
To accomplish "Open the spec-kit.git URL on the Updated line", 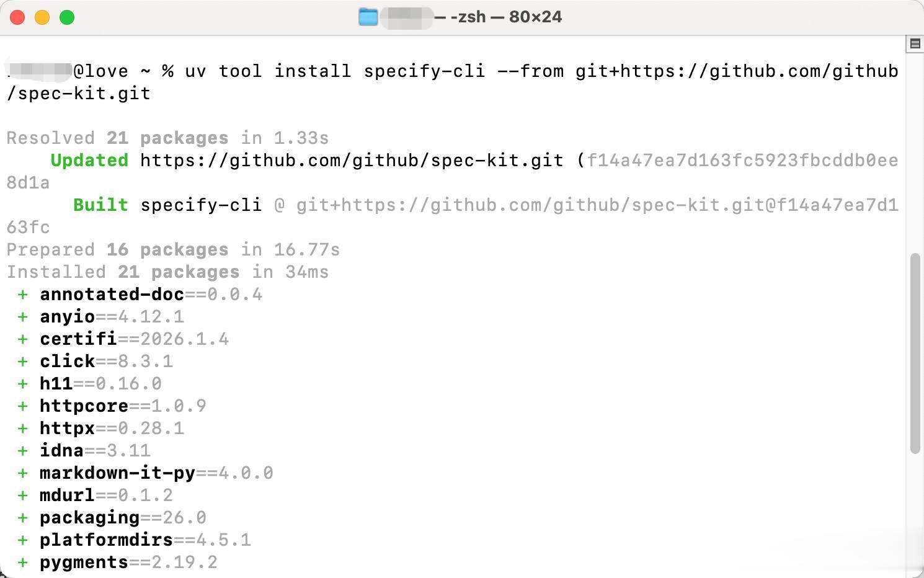I will pyautogui.click(x=352, y=161).
